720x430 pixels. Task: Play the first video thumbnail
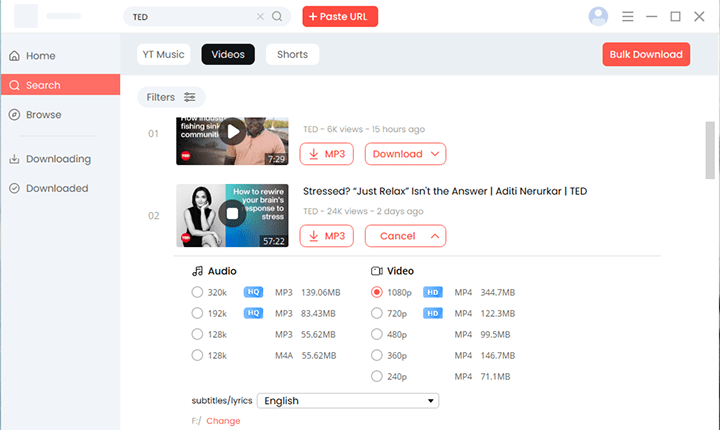click(x=232, y=132)
